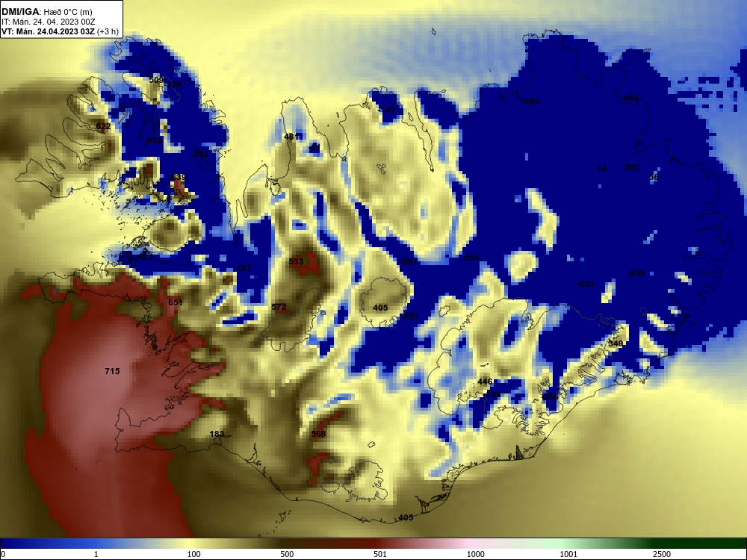Click the 'VT: Mán. 24.04.2023 03Z (+3 h)' line
Image resolution: width=747 pixels, height=560 pixels.
point(60,32)
